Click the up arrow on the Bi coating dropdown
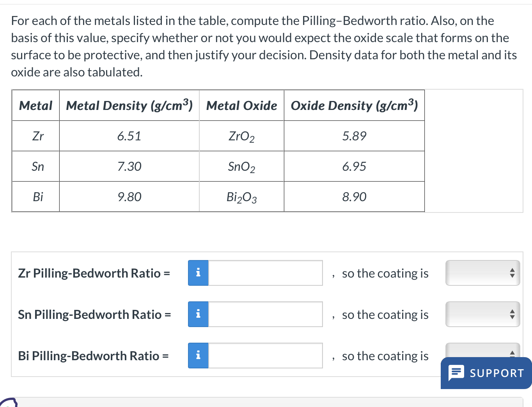This screenshot has width=532, height=407. (x=512, y=352)
